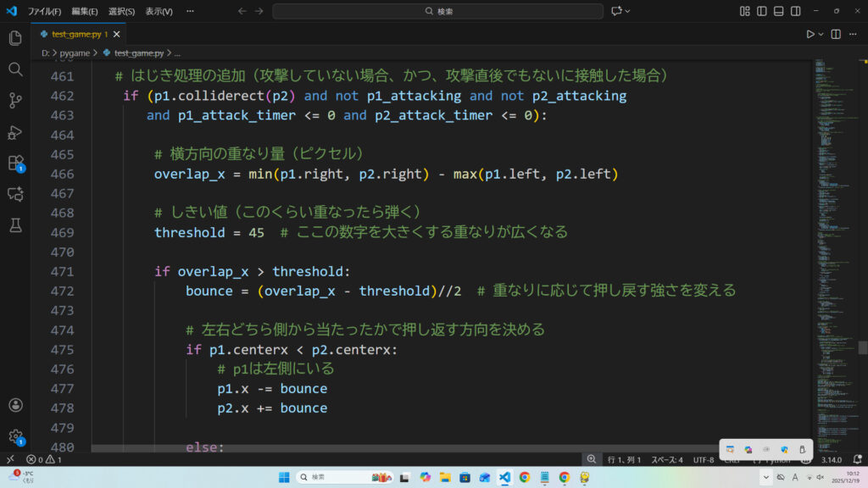Toggle the primary side bar layout button

tap(762, 11)
